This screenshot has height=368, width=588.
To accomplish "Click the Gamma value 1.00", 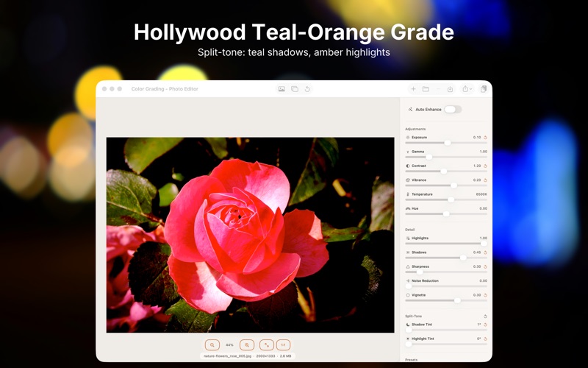I will point(484,152).
